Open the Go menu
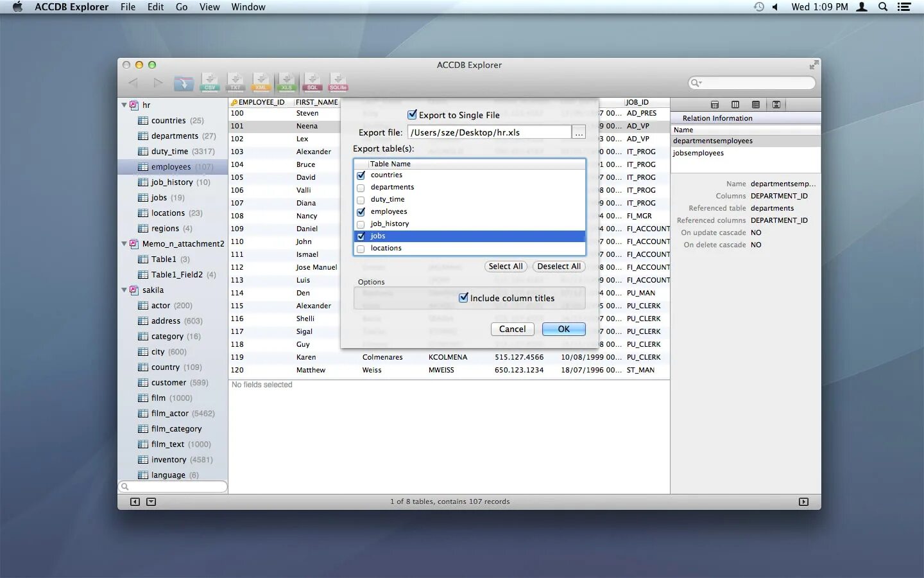The height and width of the screenshot is (578, 924). point(182,7)
